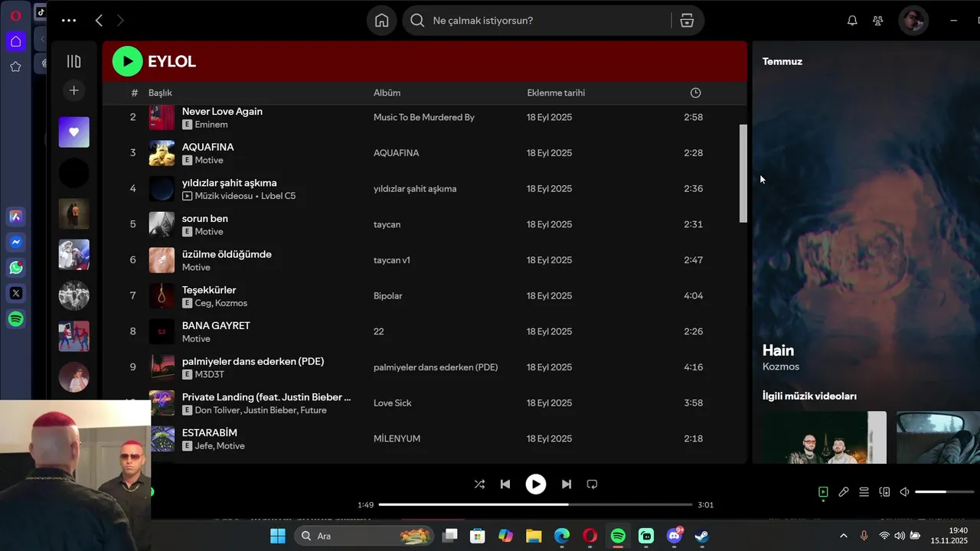Select the track sorun ben

(x=204, y=218)
